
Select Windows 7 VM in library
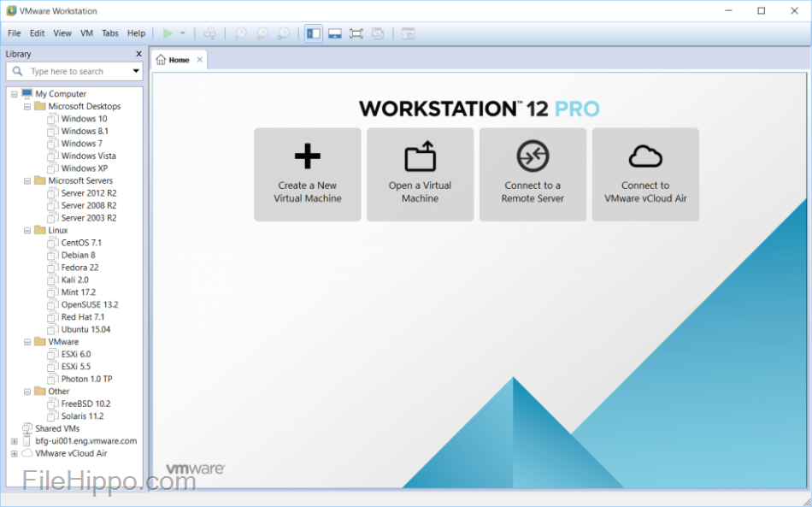(81, 144)
